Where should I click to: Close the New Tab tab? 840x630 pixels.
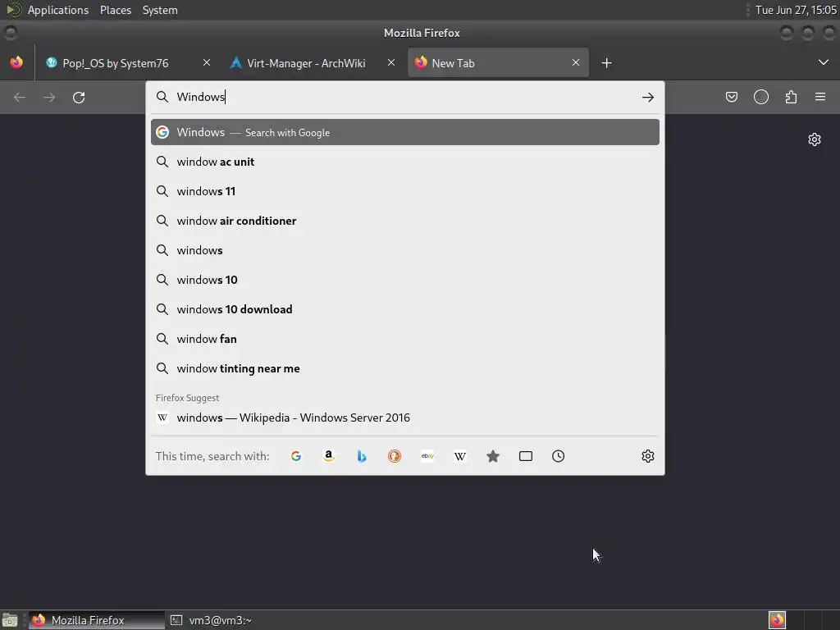(576, 62)
